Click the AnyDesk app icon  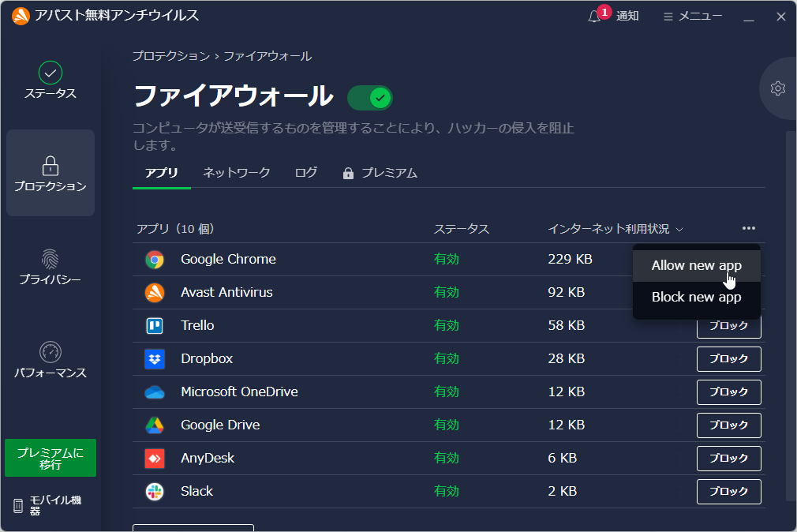tap(154, 458)
